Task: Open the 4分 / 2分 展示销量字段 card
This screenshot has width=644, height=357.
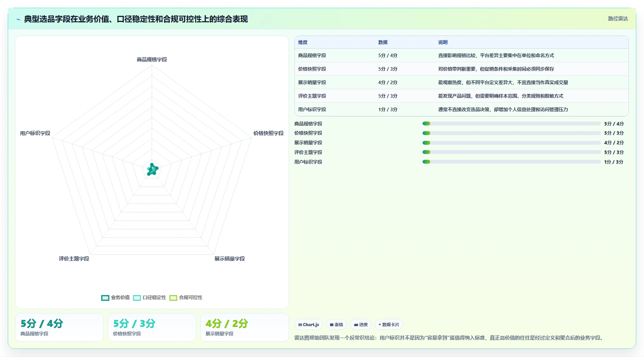Action: 245,327
